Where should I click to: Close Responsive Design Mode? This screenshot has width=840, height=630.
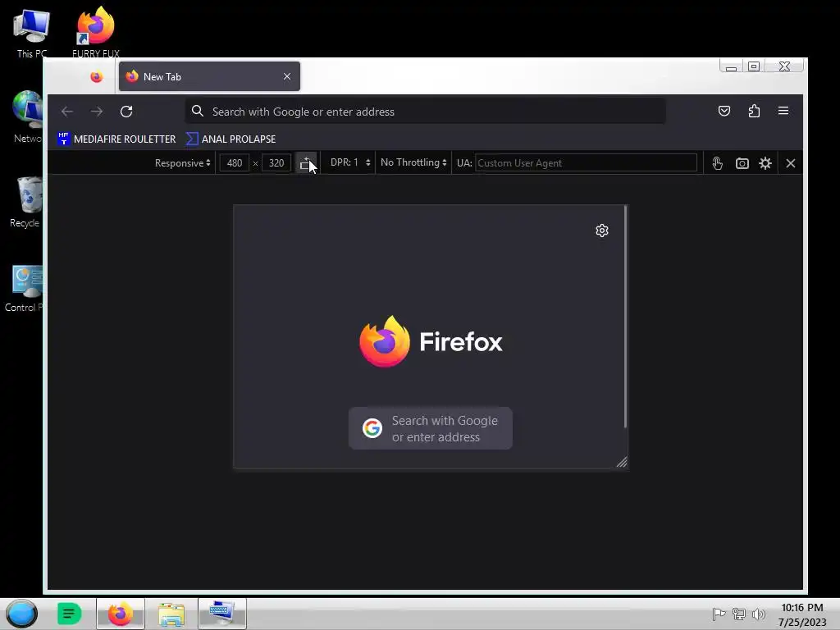coord(791,163)
